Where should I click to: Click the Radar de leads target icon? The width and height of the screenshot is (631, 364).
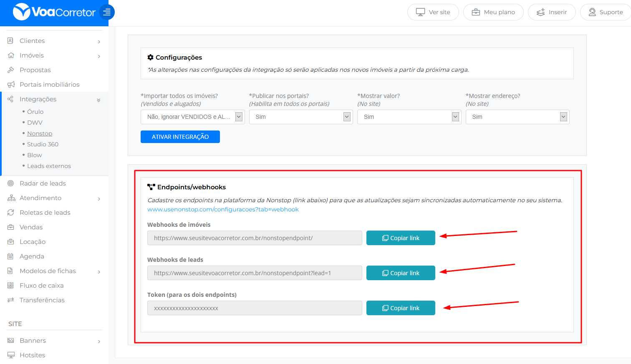[11, 183]
